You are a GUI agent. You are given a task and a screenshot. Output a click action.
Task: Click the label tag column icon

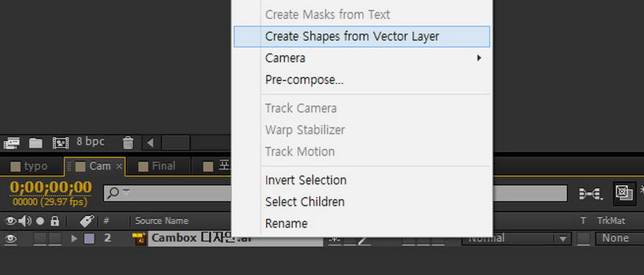[x=86, y=221]
